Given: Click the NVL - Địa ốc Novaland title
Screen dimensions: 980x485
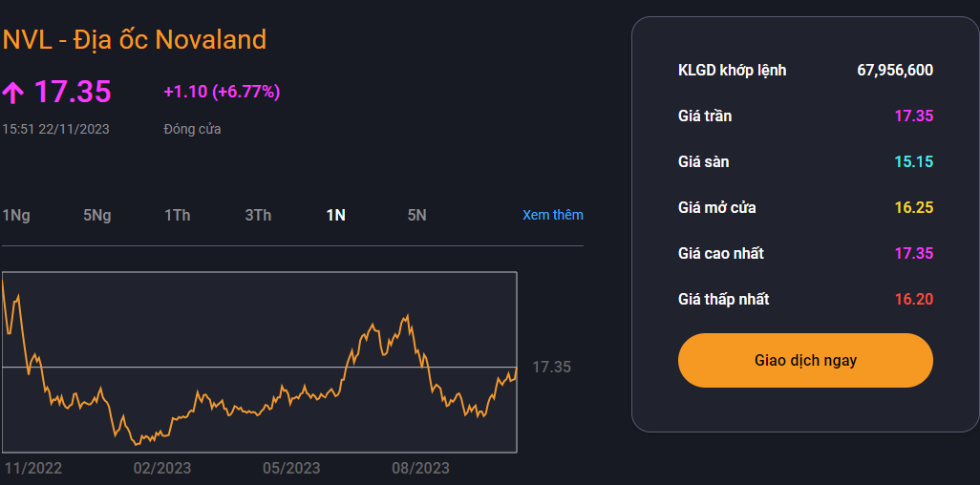Looking at the screenshot, I should coord(135,39).
